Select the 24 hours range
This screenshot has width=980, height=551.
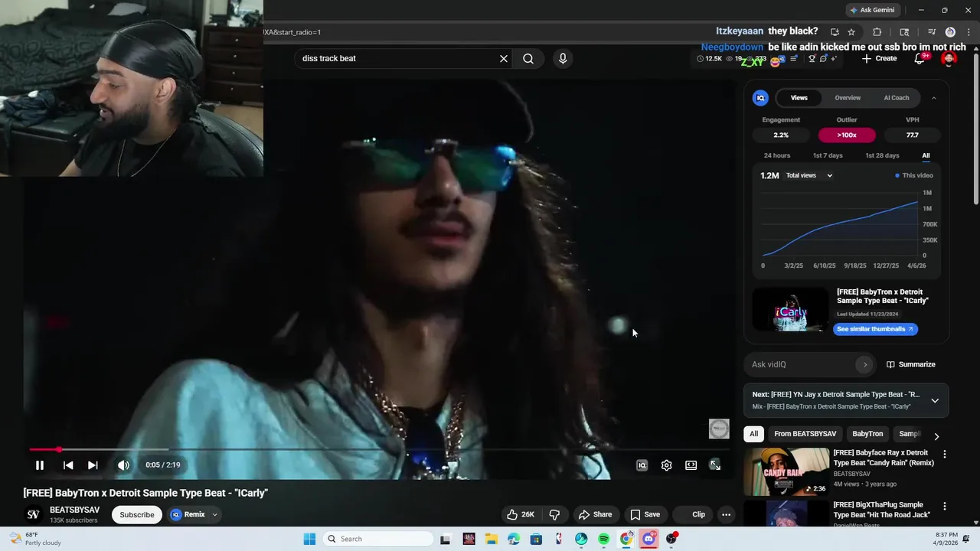[x=777, y=155]
